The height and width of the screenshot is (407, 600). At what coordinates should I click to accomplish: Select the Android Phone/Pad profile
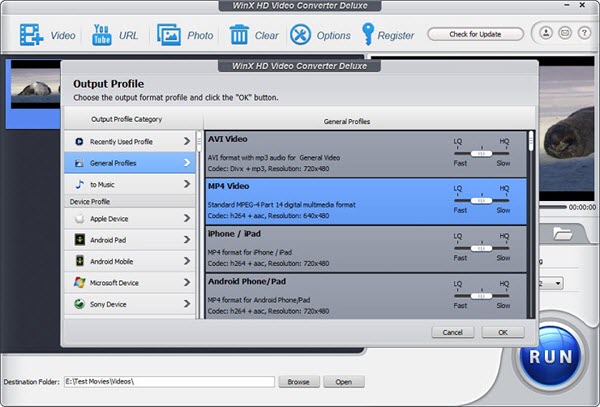pyautogui.click(x=366, y=296)
